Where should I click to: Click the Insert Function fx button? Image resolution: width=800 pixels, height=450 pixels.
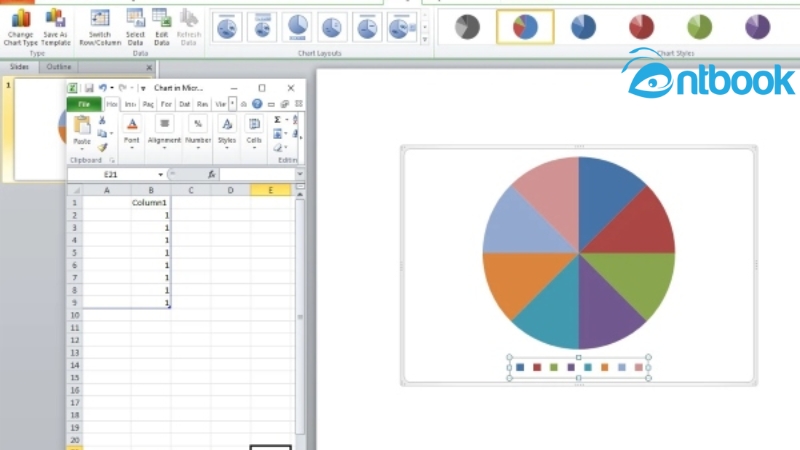coord(211,174)
